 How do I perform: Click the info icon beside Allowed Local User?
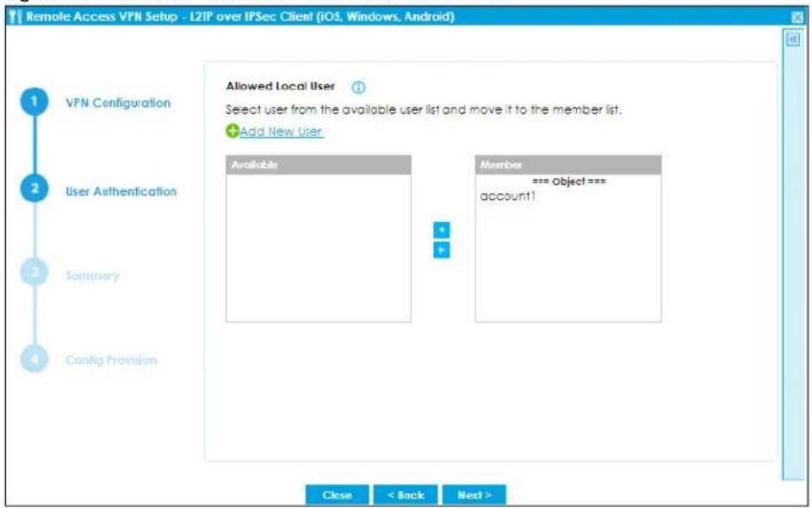tap(358, 88)
